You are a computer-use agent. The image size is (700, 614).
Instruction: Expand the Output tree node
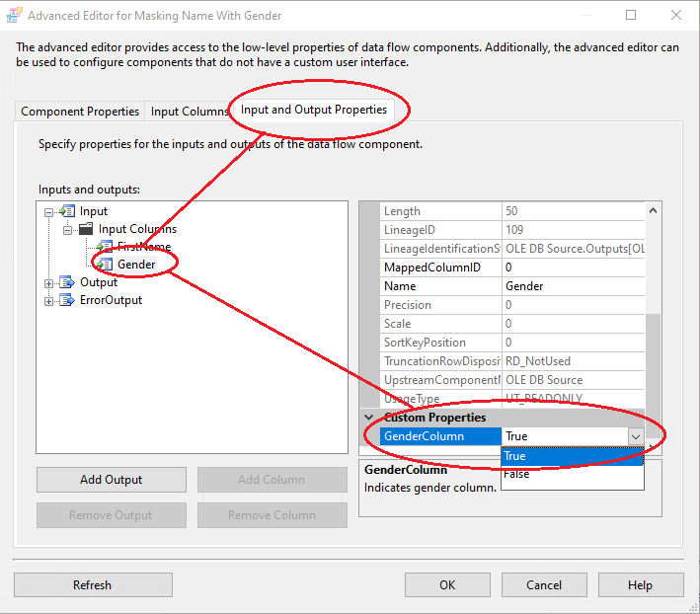tap(49, 282)
